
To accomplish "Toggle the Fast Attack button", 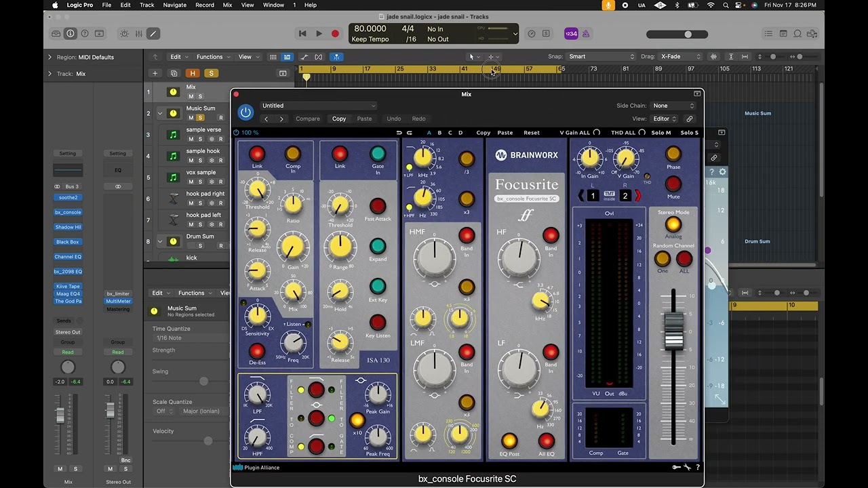I will [378, 205].
